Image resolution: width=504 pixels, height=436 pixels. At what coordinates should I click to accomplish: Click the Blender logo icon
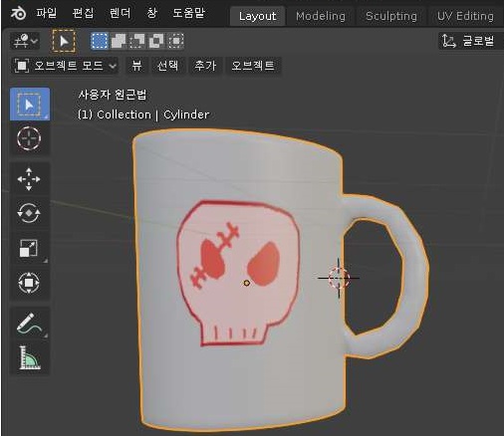point(19,14)
